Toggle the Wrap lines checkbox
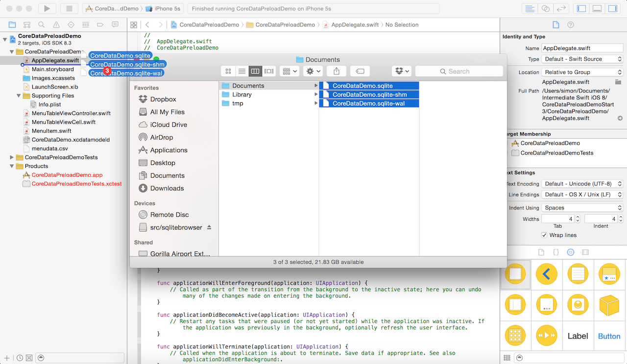Viewport: 627px width, 364px height. point(544,235)
